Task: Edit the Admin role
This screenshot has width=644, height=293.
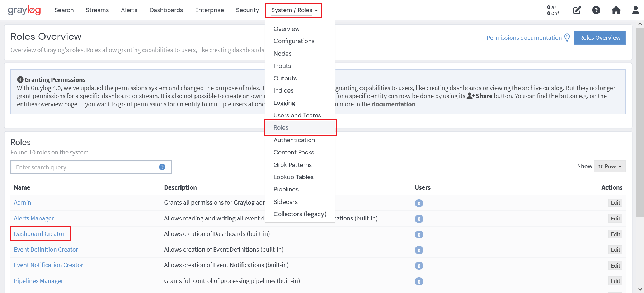Action: point(615,203)
